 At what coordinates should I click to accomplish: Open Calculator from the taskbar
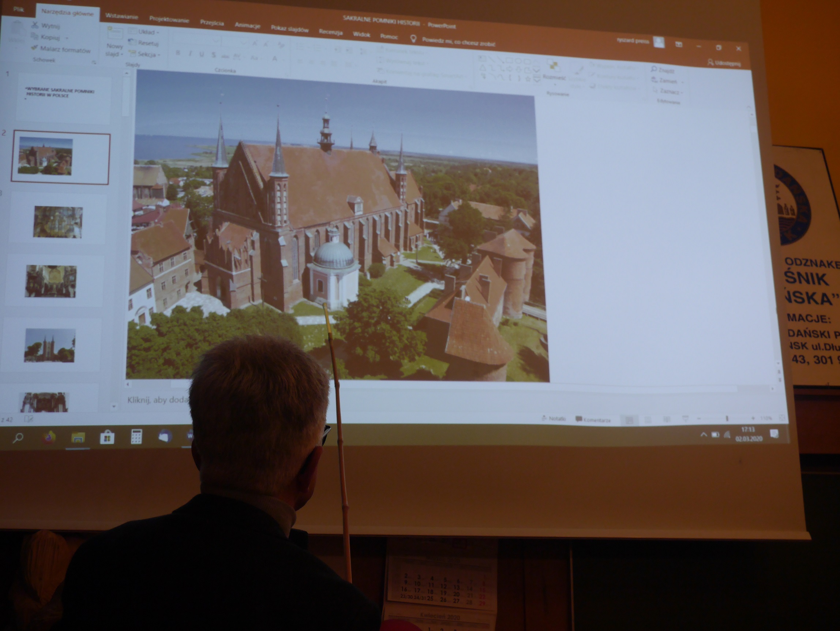pos(136,437)
